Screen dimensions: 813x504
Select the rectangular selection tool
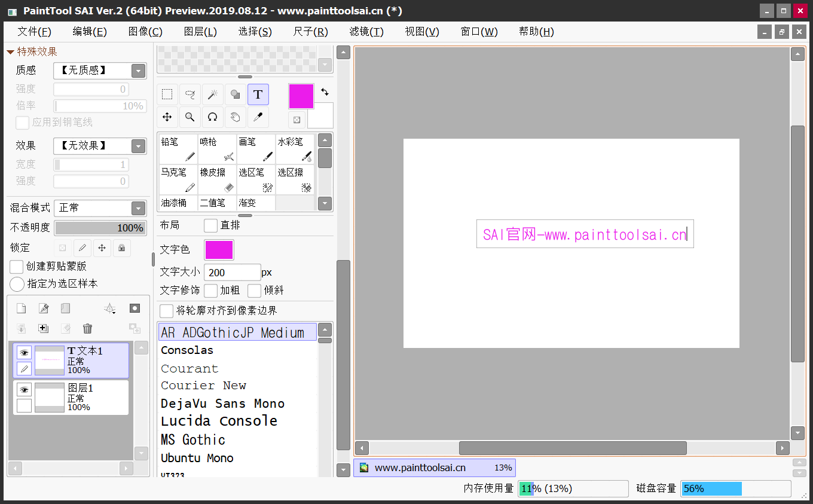pyautogui.click(x=167, y=94)
